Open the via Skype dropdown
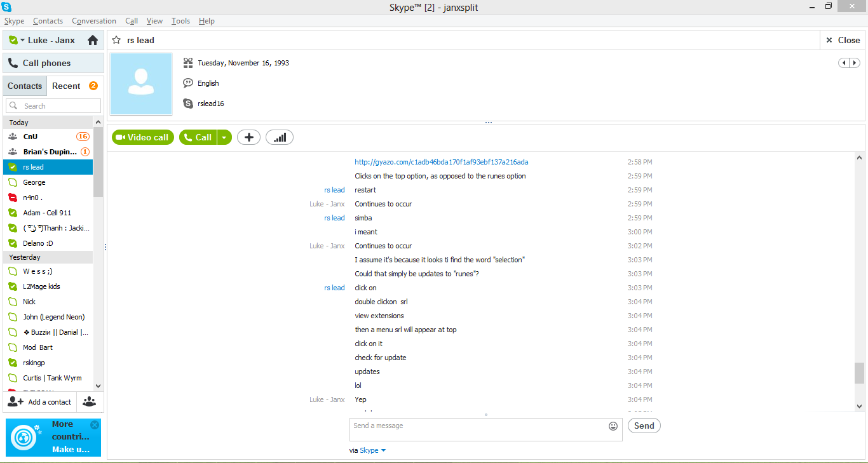Image resolution: width=868 pixels, height=463 pixels. click(372, 450)
